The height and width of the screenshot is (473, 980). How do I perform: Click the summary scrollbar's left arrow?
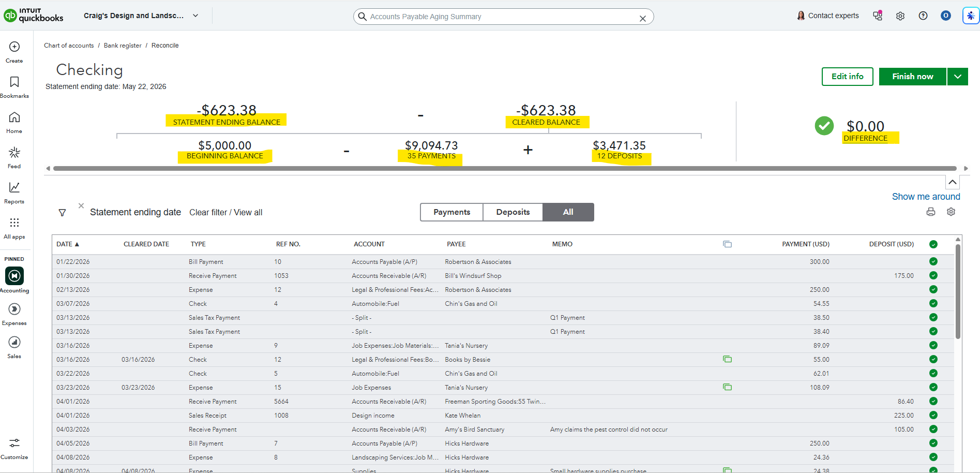point(48,168)
